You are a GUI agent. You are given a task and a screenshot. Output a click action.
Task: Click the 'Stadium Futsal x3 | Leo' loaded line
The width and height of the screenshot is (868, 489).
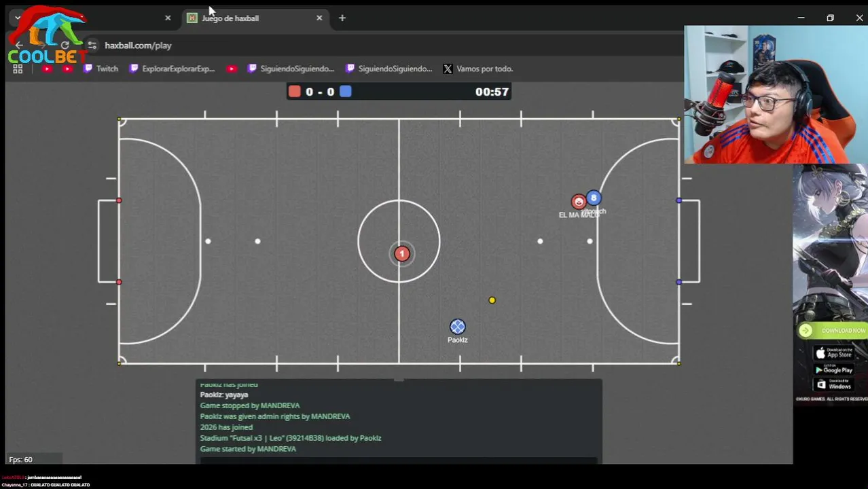coord(291,438)
